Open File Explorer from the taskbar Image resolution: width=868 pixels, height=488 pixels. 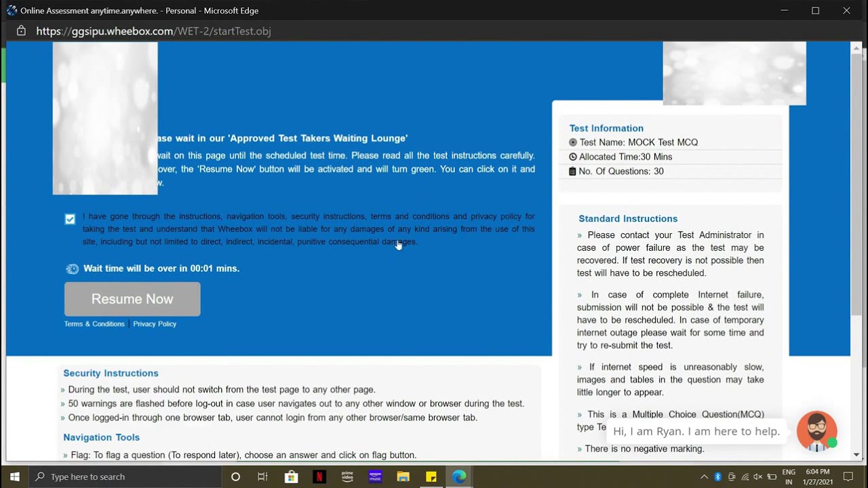click(x=403, y=476)
